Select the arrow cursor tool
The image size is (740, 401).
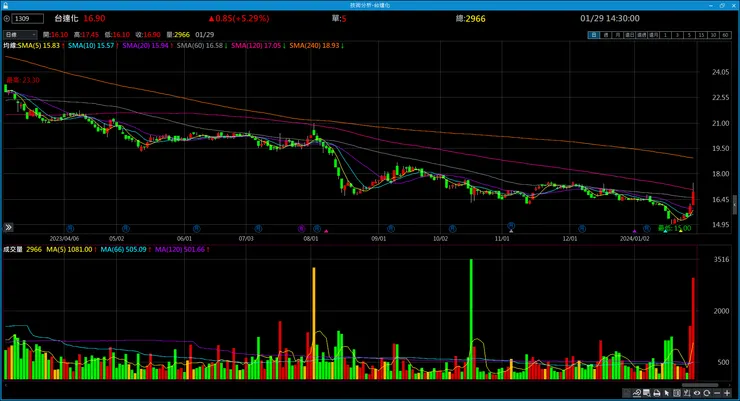pos(666,393)
